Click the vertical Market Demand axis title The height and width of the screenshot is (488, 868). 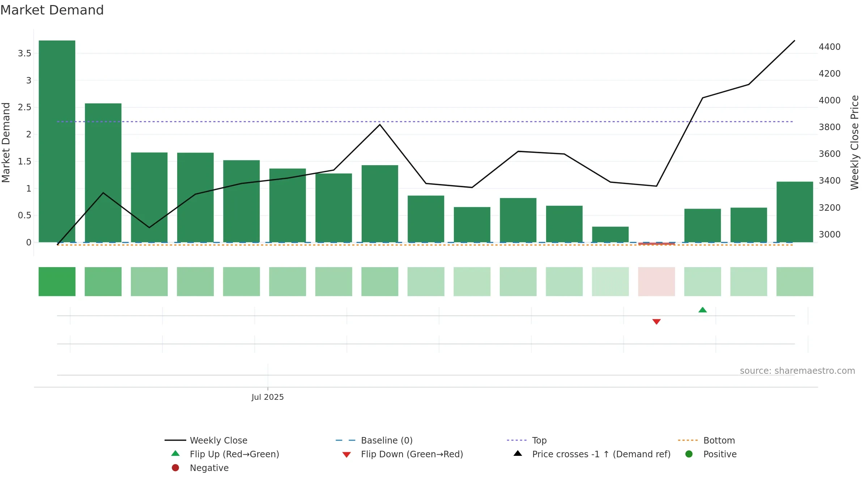6,142
